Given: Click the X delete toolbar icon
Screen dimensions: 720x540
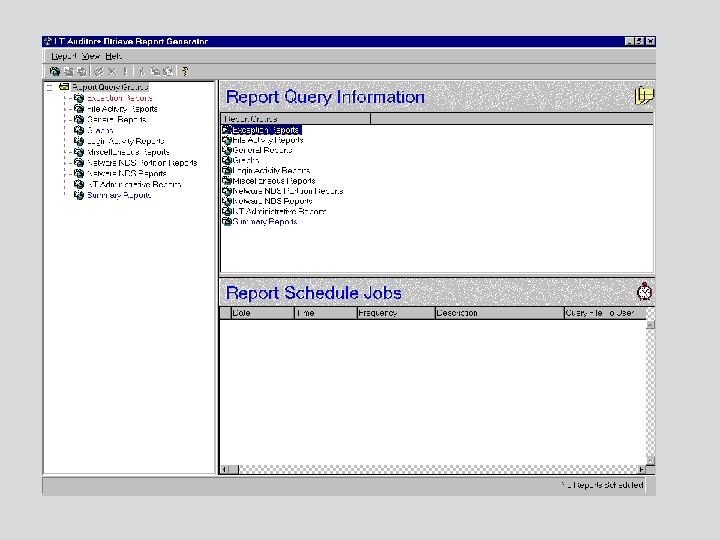Looking at the screenshot, I should click(112, 71).
